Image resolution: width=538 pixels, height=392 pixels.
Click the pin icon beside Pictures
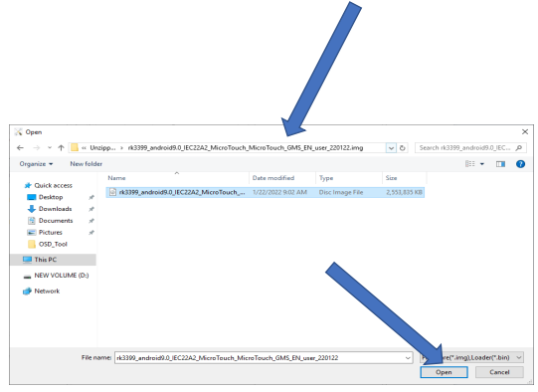pos(91,233)
